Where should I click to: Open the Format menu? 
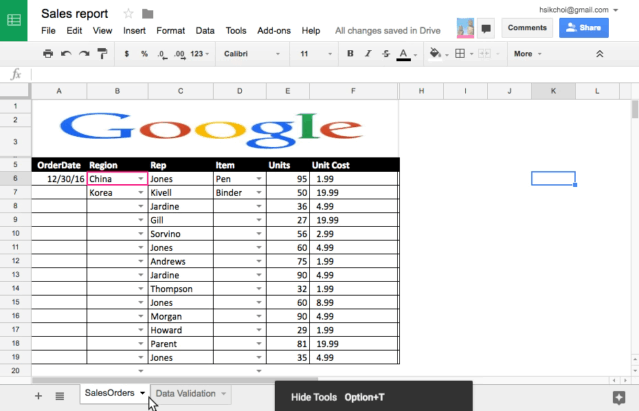(170, 31)
